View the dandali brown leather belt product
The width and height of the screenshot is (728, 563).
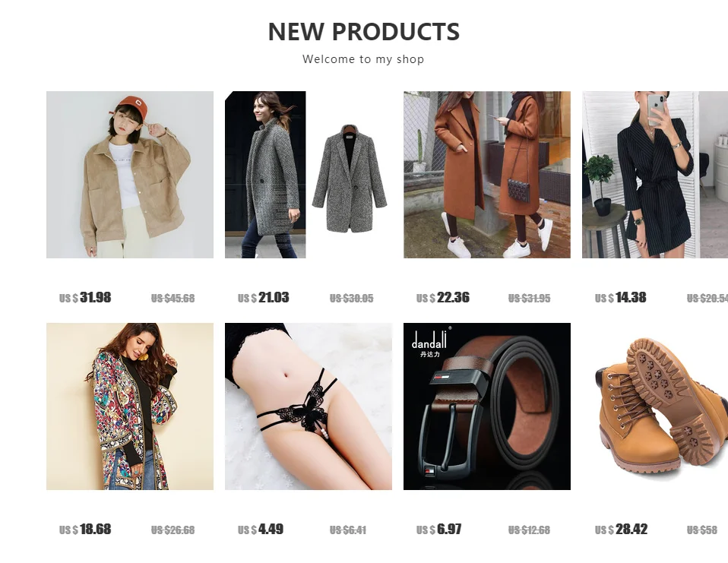(487, 406)
